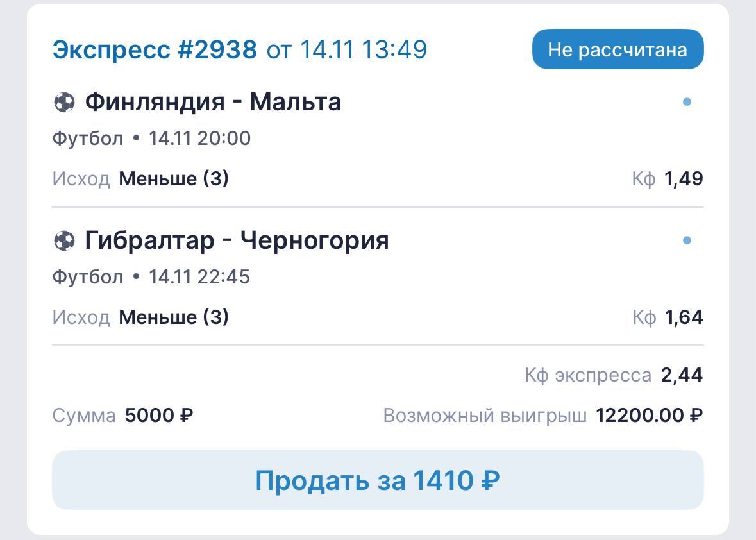Click the blue status dot for Финляндия - Мальта
Viewport: 756px width, 540px height.
pos(687,102)
